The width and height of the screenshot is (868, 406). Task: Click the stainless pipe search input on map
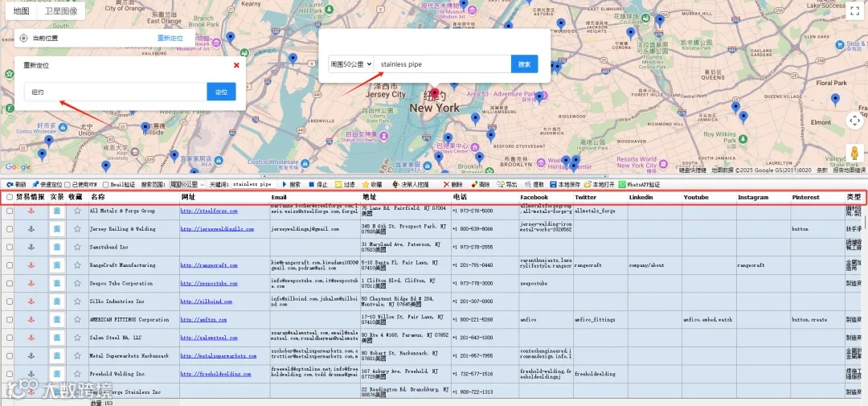(442, 64)
